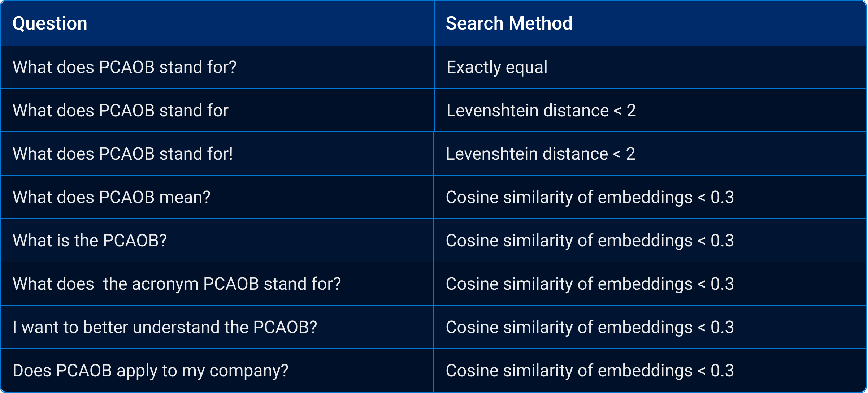Click the Cosine similarity cell for 'What is the PCAOB?'

[650, 241]
